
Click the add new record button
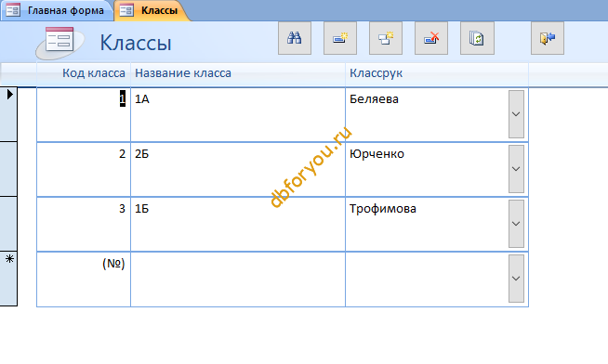coord(340,38)
